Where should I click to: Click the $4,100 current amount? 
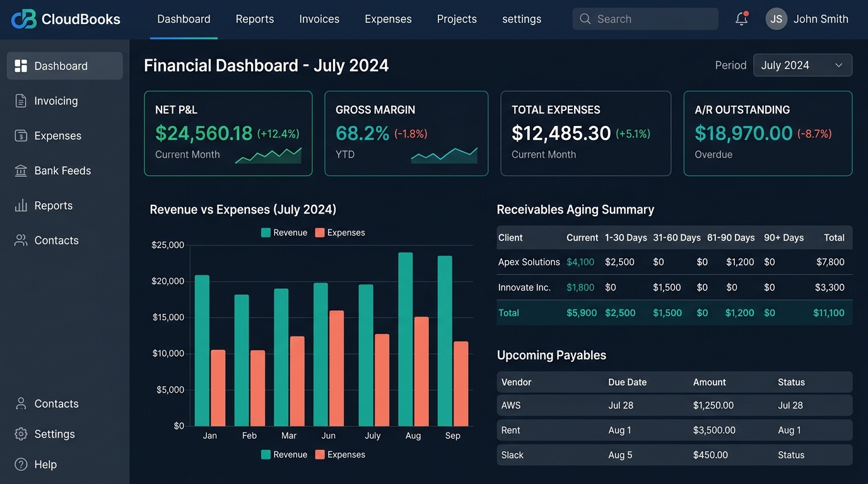[580, 262]
